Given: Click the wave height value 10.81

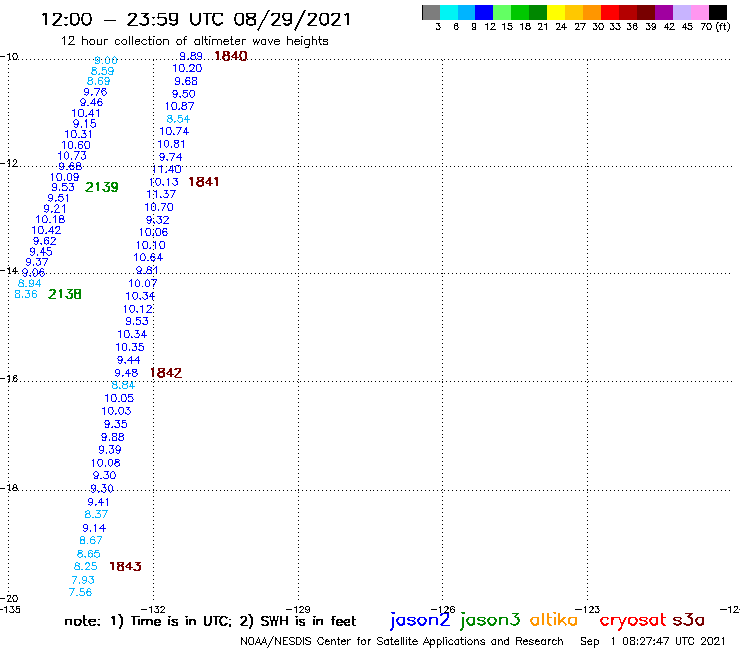Looking at the screenshot, I should pyautogui.click(x=171, y=144).
